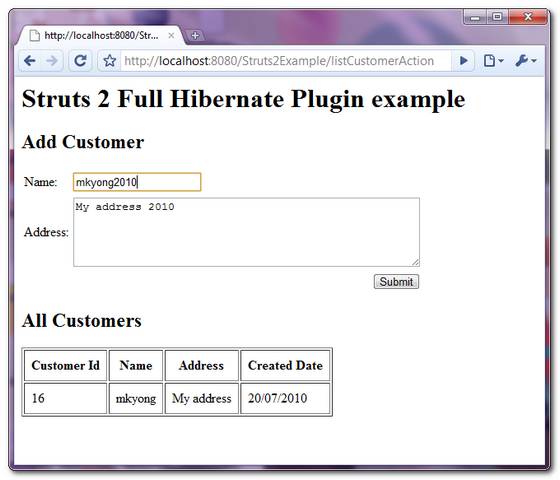Bookmark this page with the star icon
560x480 pixels.
tap(110, 61)
